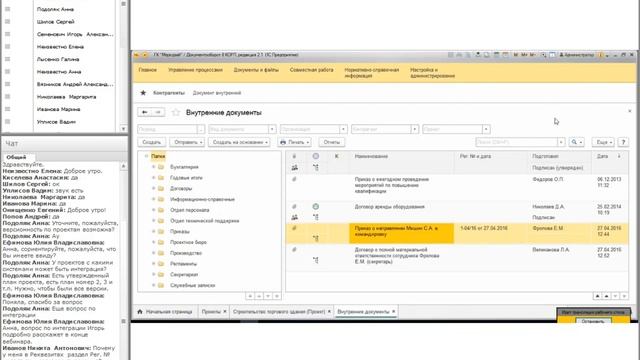This screenshot has height=360, width=640.
Task: Click sort arrow in Дата column header
Action: click(619, 156)
